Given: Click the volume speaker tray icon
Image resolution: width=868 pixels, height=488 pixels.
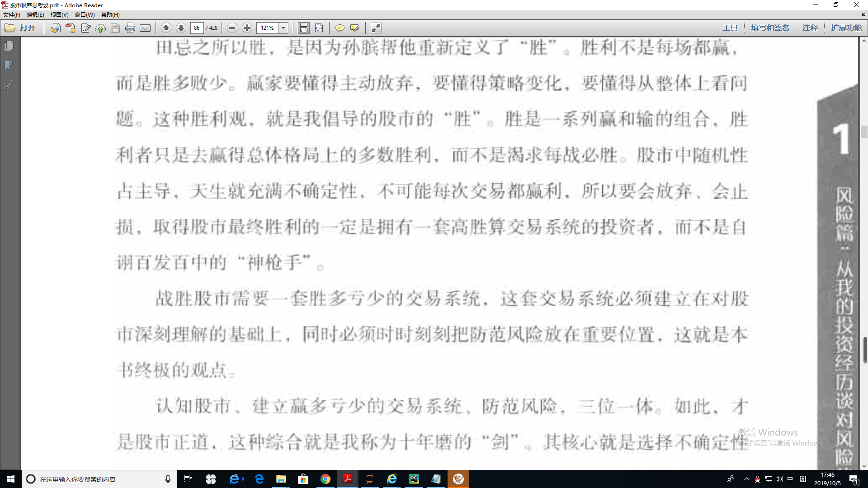Looking at the screenshot, I should (x=779, y=479).
